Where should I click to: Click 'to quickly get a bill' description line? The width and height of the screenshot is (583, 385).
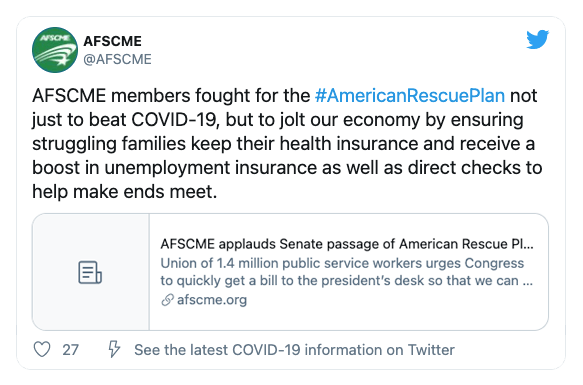[x=347, y=280]
